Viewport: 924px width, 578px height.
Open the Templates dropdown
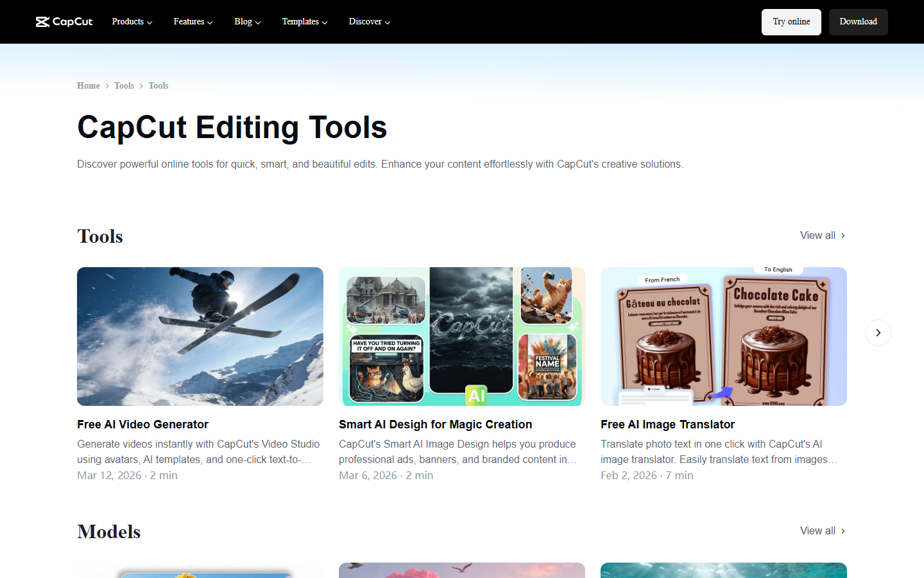304,21
